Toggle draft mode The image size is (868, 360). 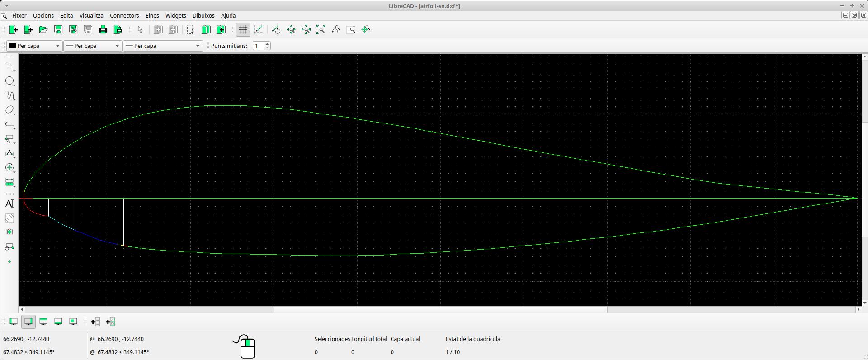[258, 29]
